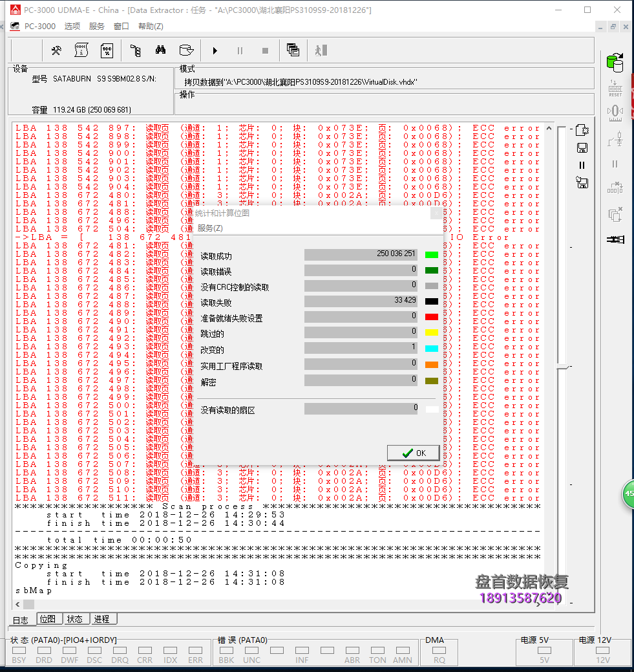Click the exit icon at the toolbar end
Image resolution: width=634 pixels, height=672 pixels.
[320, 50]
